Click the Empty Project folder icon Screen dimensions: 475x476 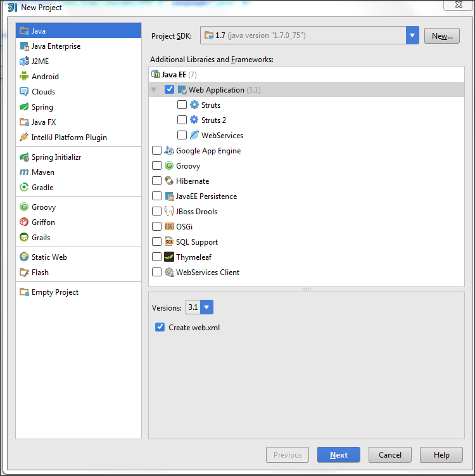(24, 292)
